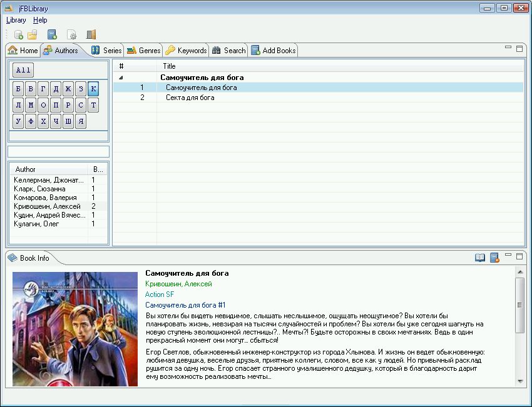532x407 pixels.
Task: Open the Help menu
Action: tap(40, 21)
